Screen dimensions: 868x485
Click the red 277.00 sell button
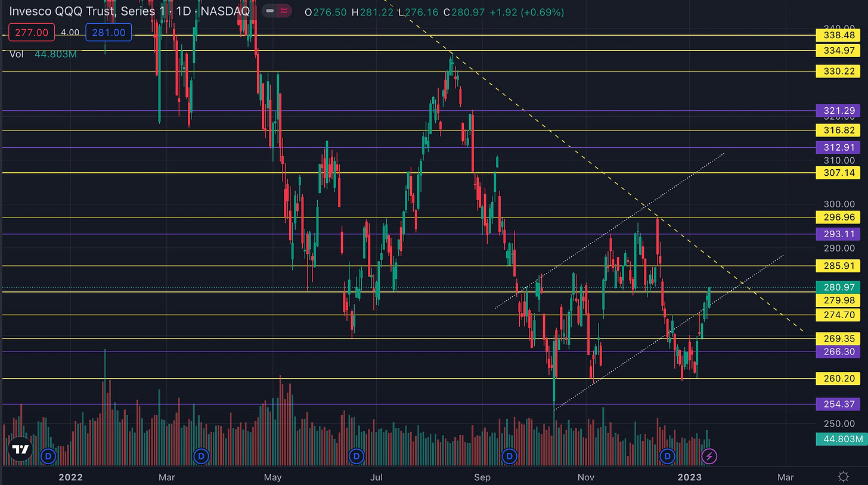coord(31,33)
